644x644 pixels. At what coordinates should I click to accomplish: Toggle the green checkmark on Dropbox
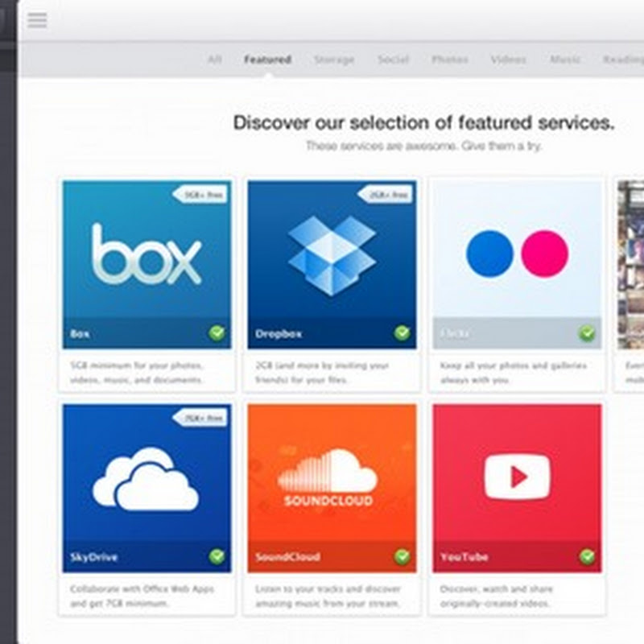402,332
